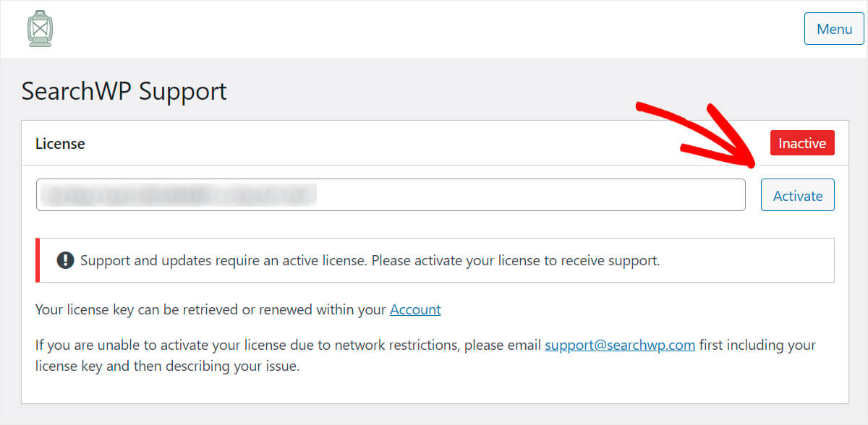Select the active license warning message text
Image resolution: width=868 pixels, height=425 pixels.
(370, 260)
